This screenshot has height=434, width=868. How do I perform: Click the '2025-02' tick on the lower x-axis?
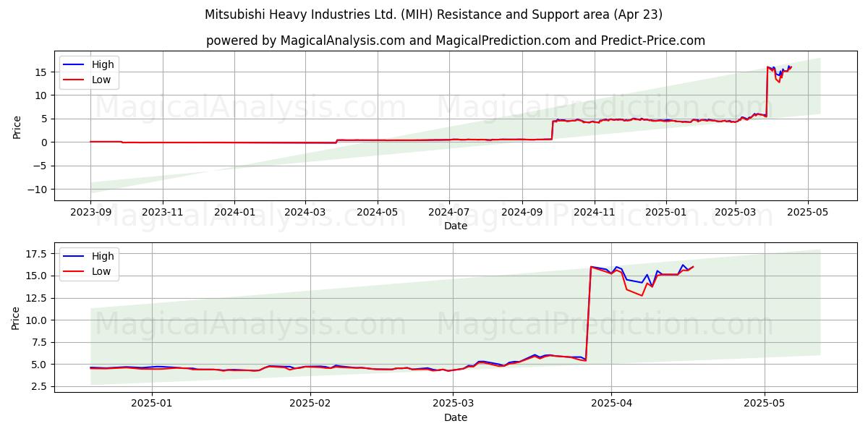click(310, 404)
